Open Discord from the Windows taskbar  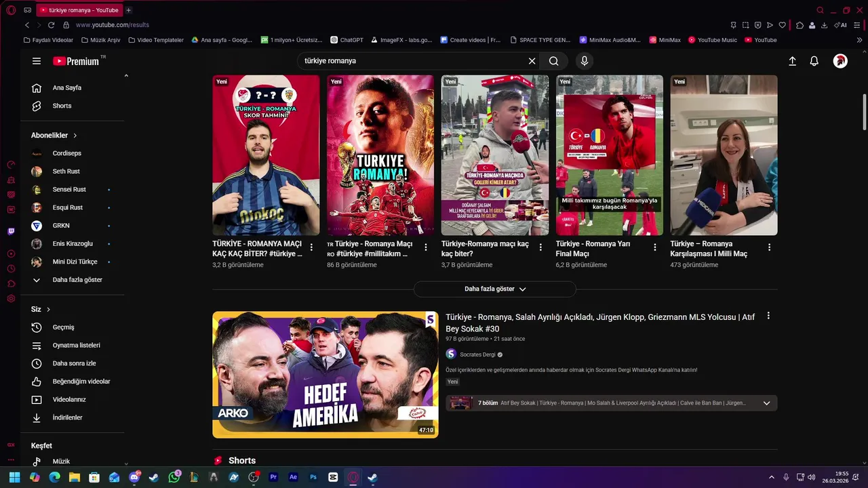(x=134, y=477)
